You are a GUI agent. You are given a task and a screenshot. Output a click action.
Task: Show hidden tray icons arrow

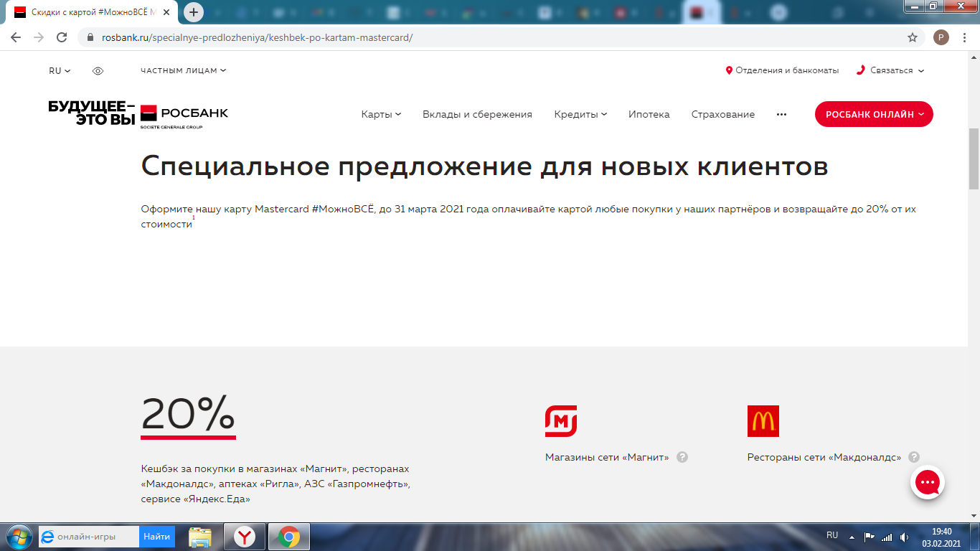pos(852,537)
